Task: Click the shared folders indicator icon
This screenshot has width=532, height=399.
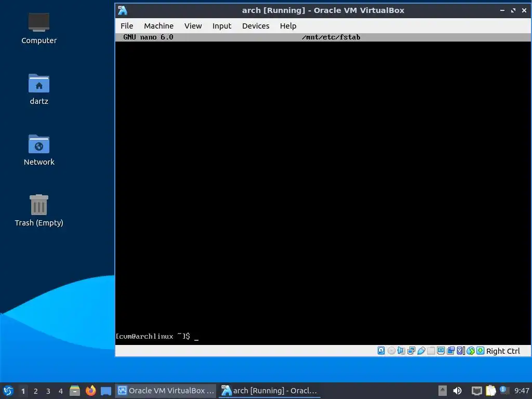Action: pos(431,351)
